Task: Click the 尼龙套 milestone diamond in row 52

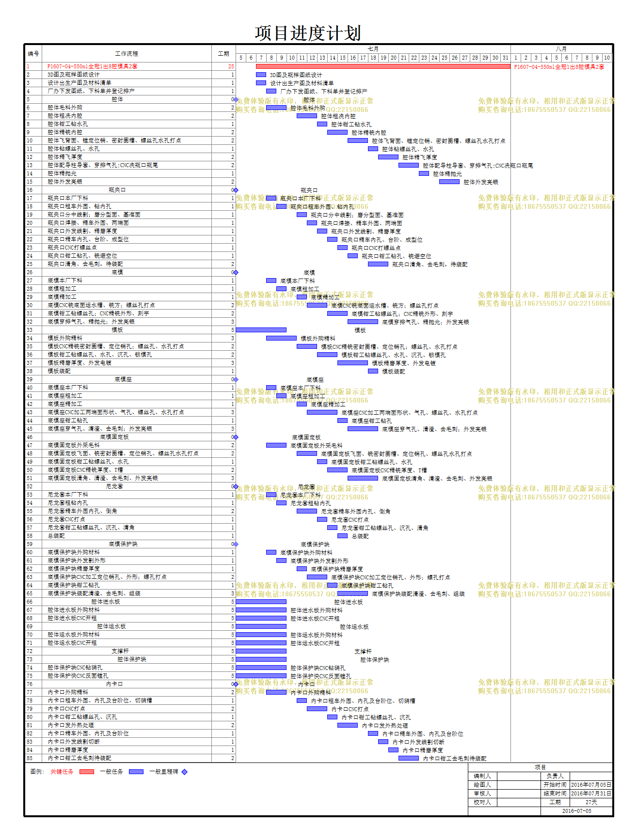Action: (236, 486)
